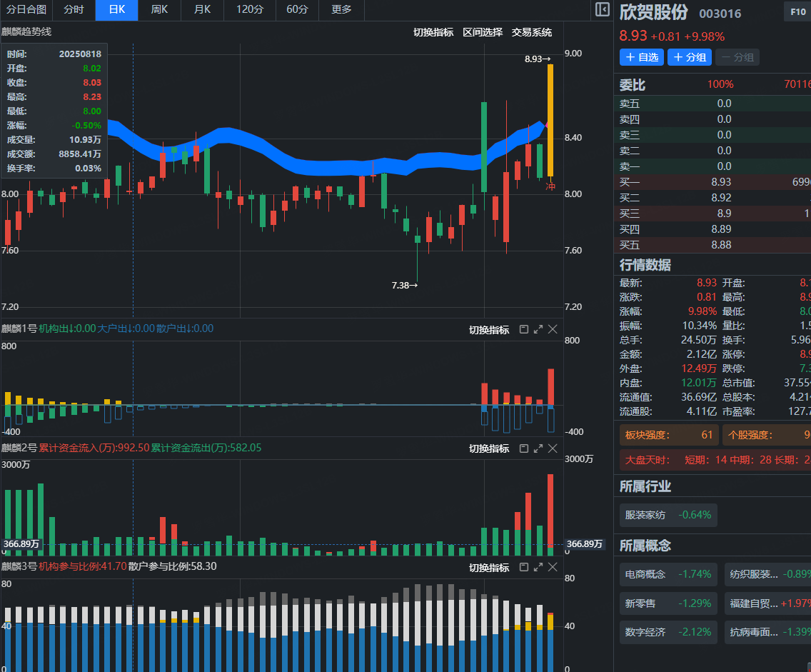Open the 服装家纺 industry tag
Viewport: 811px width, 672px height.
pyautogui.click(x=668, y=514)
